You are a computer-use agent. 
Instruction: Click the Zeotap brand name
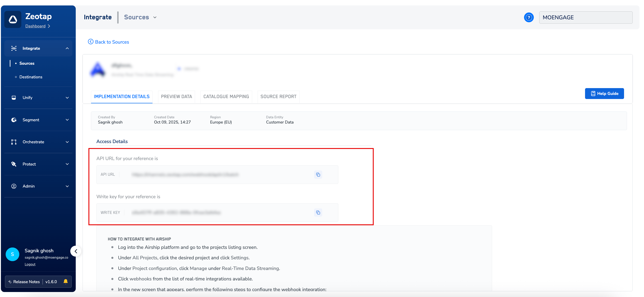(x=39, y=16)
